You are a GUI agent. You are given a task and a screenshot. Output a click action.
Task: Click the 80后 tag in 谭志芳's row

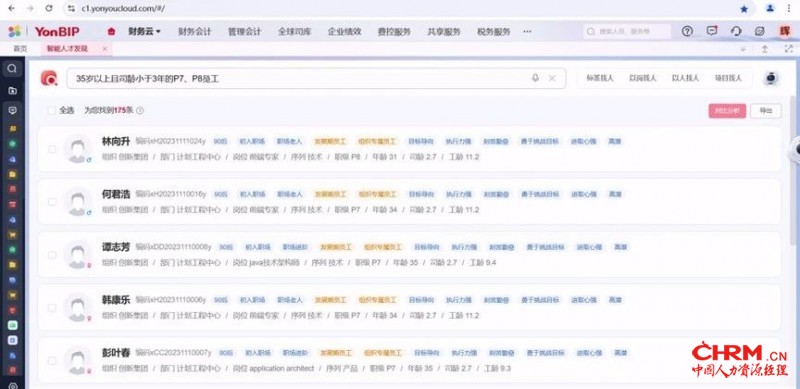pyautogui.click(x=226, y=247)
